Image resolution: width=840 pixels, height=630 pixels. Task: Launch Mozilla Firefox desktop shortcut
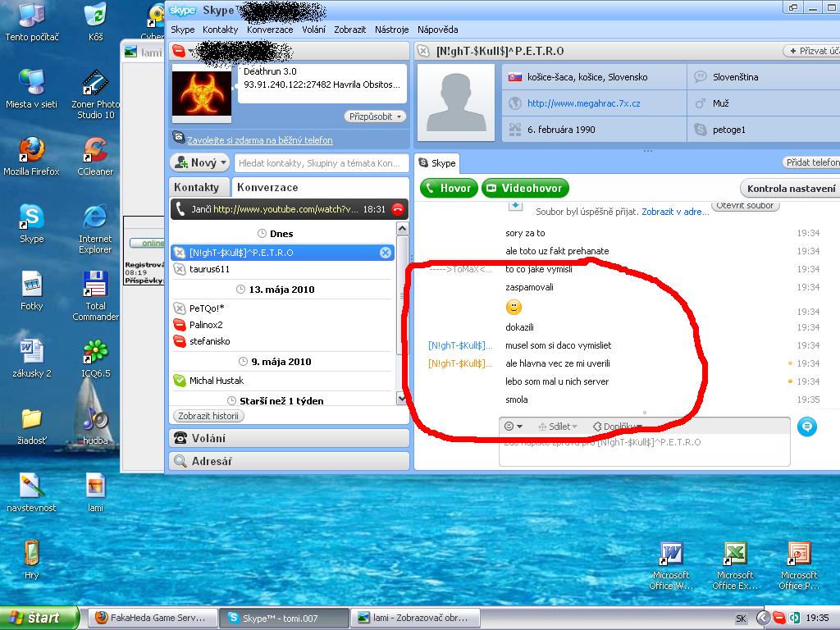[32, 156]
